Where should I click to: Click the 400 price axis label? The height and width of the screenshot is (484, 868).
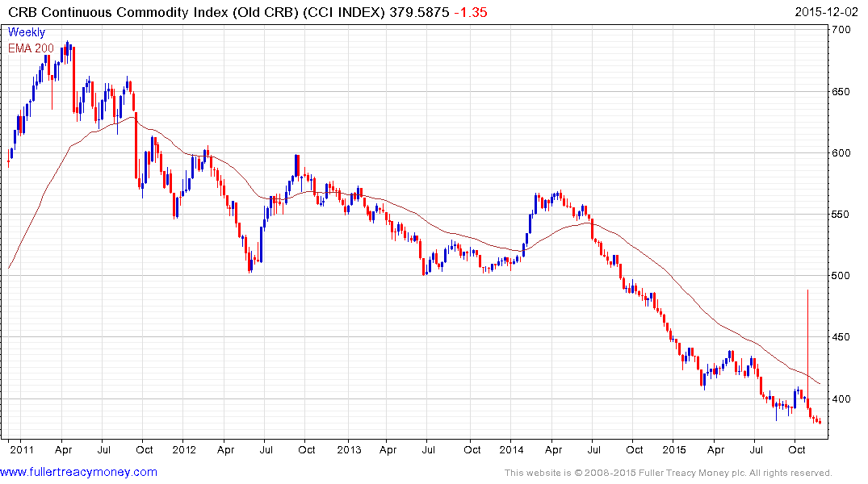(x=841, y=399)
